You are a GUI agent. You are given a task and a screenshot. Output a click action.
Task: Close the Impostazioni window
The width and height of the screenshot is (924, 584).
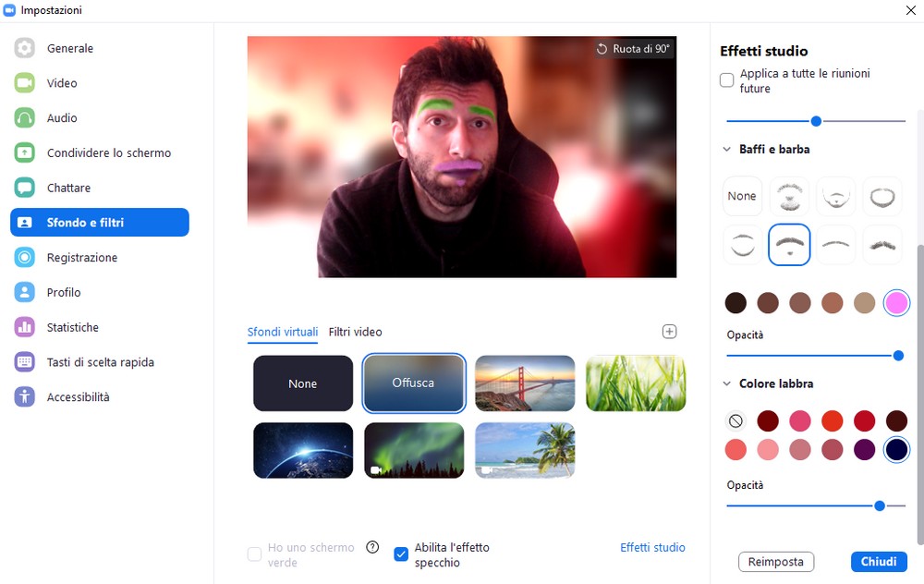(x=910, y=10)
